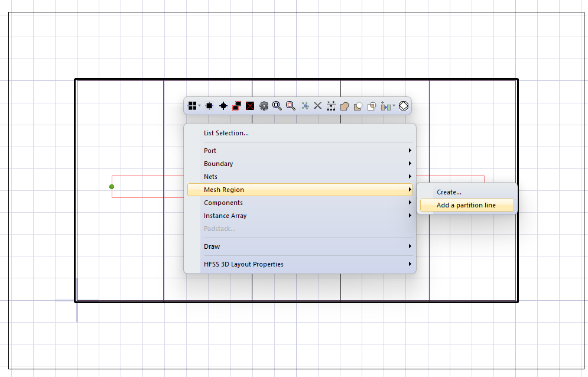Image resolution: width=588 pixels, height=377 pixels.
Task: Click the crosshair dot icon on the toolbar
Action: (223, 105)
